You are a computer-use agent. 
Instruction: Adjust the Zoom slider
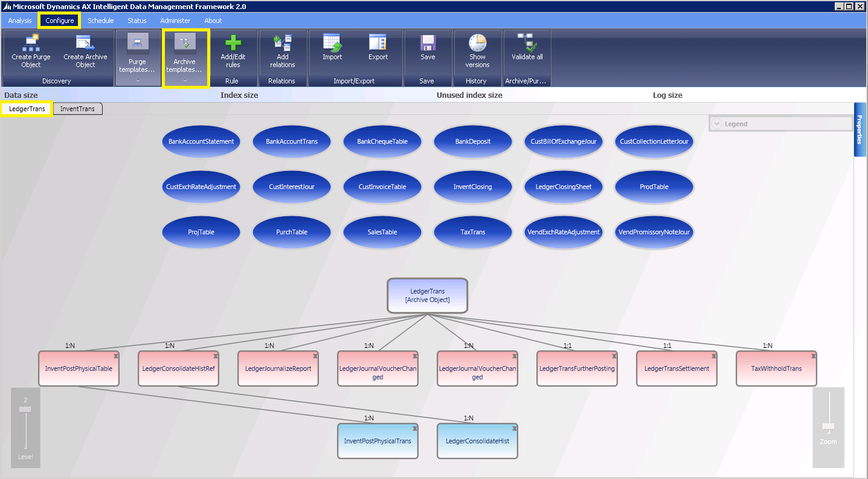[828, 428]
